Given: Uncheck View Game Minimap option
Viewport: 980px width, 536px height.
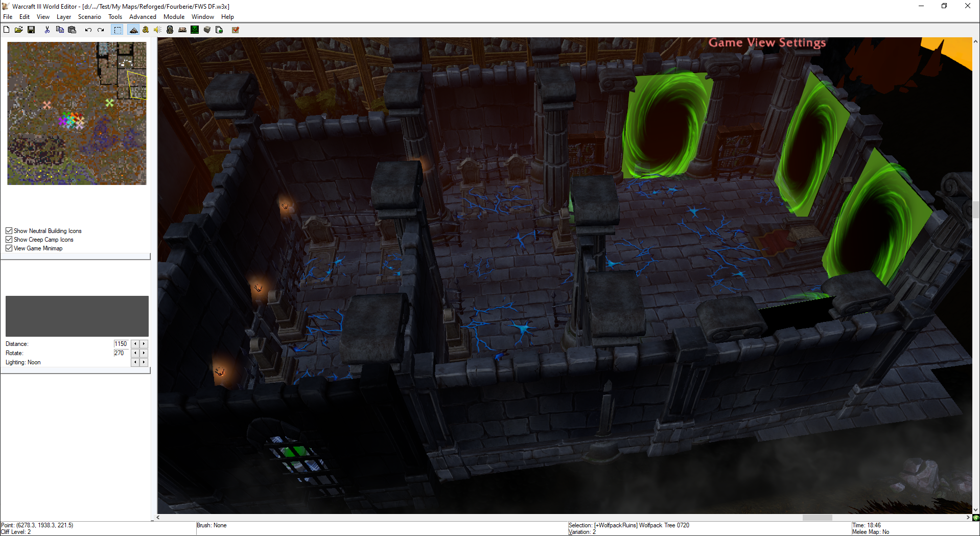Looking at the screenshot, I should point(9,248).
